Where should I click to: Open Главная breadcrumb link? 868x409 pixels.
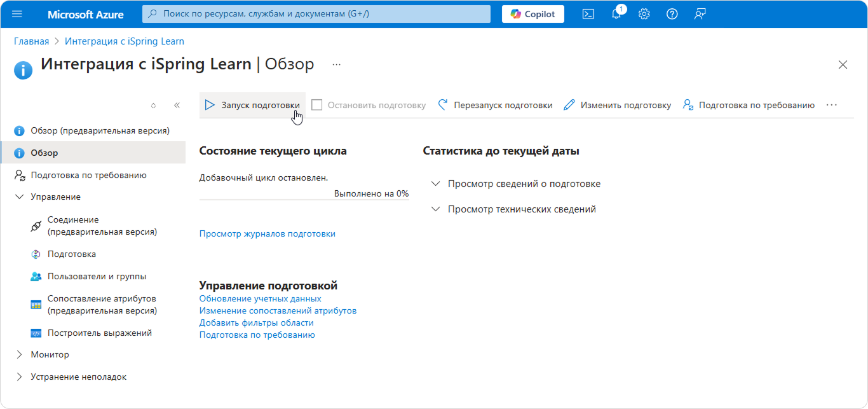pos(32,41)
